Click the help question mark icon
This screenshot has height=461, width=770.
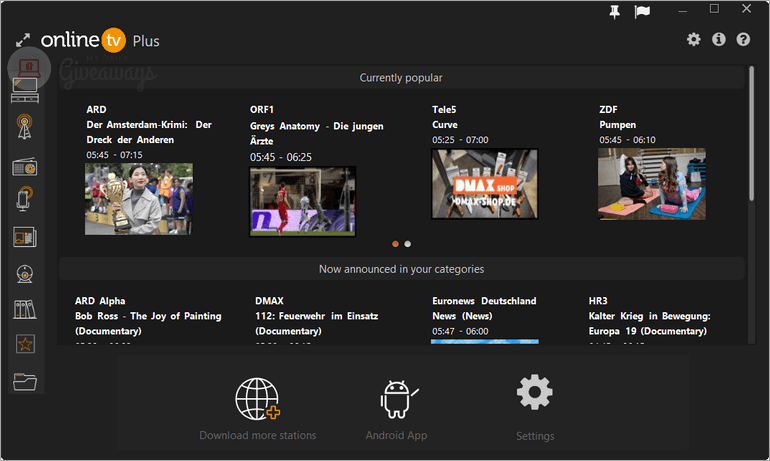tap(743, 39)
